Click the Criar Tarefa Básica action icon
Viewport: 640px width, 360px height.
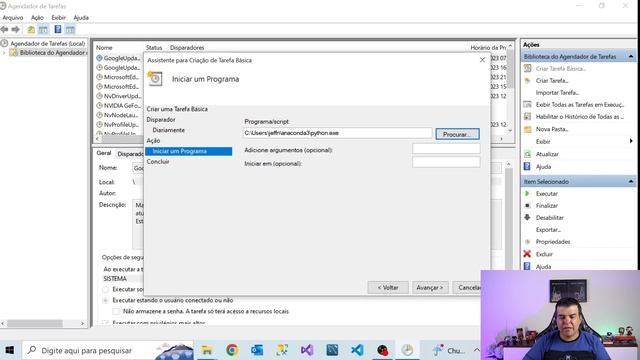pos(527,68)
